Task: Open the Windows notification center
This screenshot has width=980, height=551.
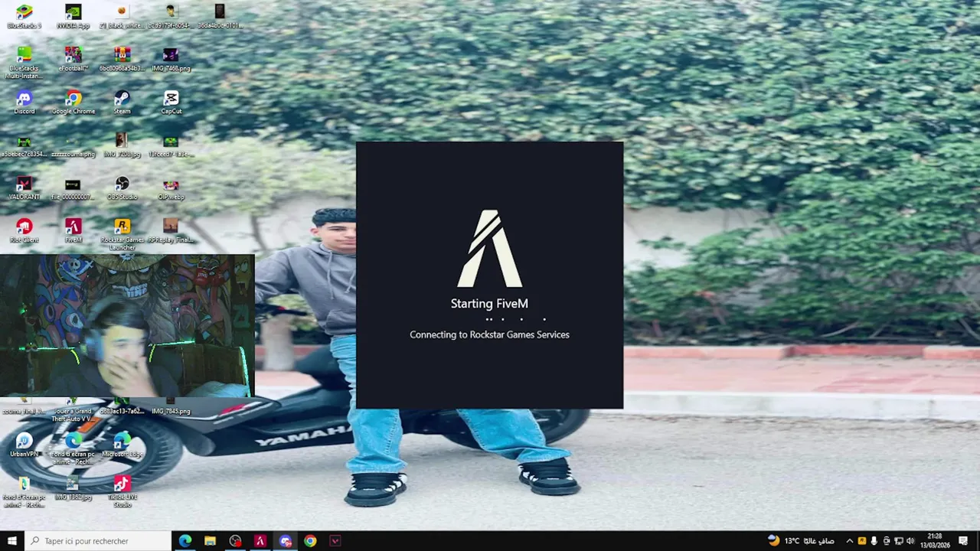Action: click(x=963, y=541)
